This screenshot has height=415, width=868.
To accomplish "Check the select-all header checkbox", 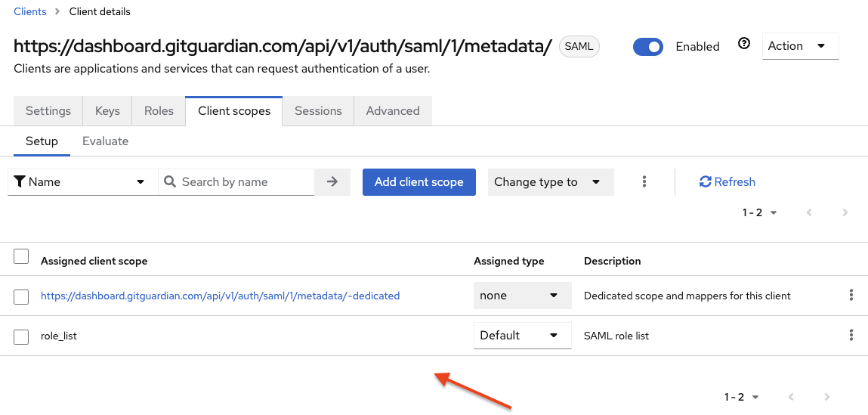I will pos(21,256).
